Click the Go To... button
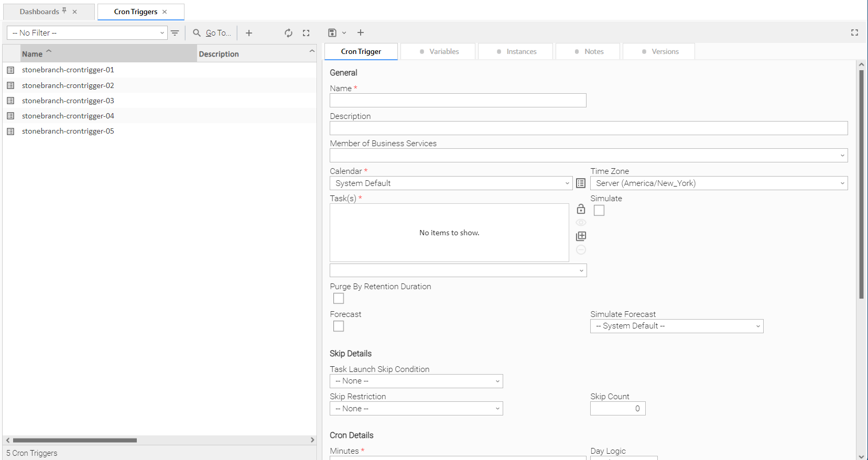Viewport: 868px width, 460px height. pyautogui.click(x=212, y=33)
